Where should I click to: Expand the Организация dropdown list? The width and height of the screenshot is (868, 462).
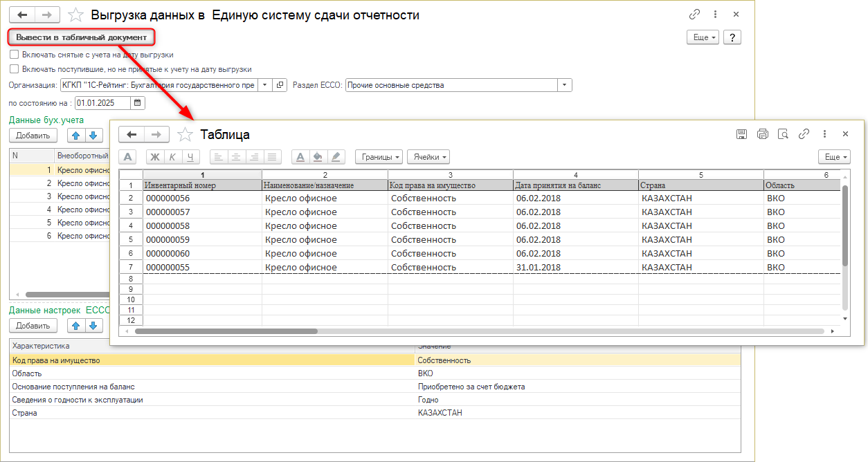coord(265,85)
